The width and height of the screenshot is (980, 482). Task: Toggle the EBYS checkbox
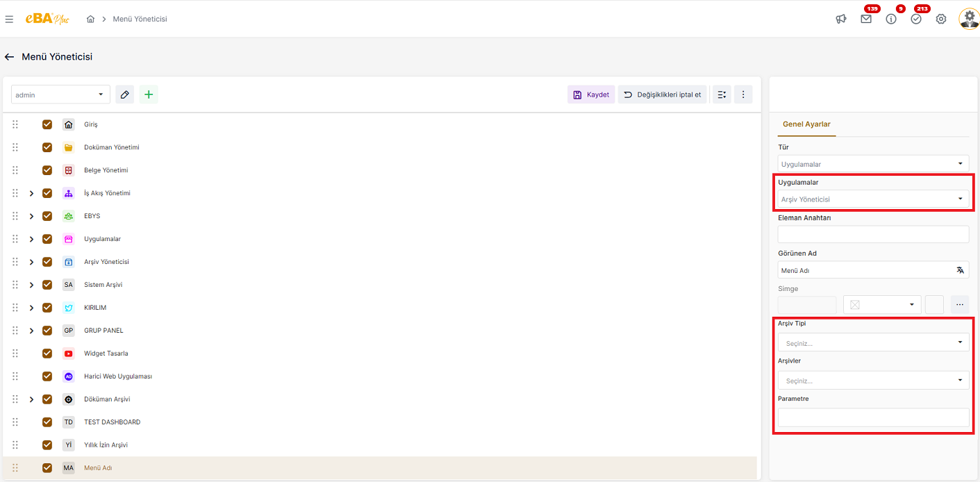click(x=47, y=216)
